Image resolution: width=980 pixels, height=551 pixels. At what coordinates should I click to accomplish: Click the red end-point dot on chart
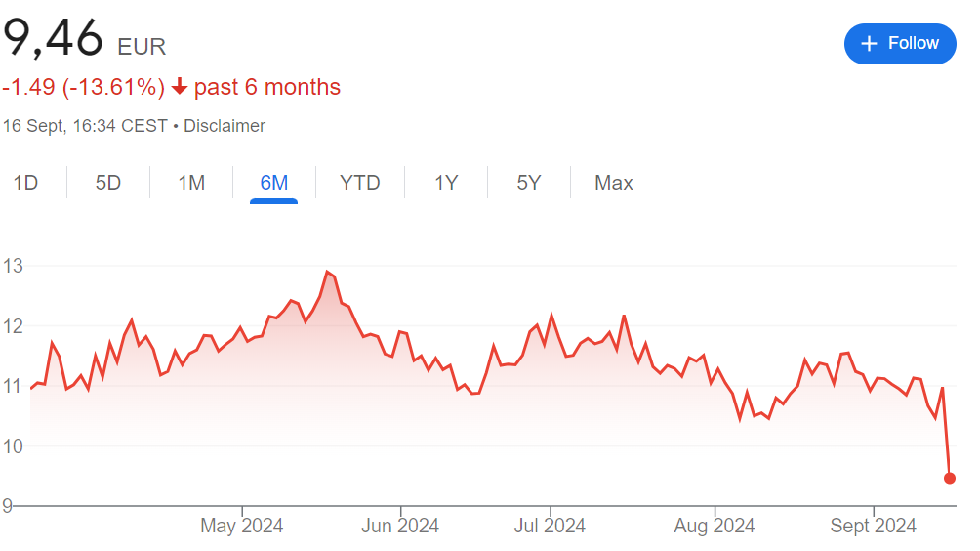pyautogui.click(x=950, y=478)
